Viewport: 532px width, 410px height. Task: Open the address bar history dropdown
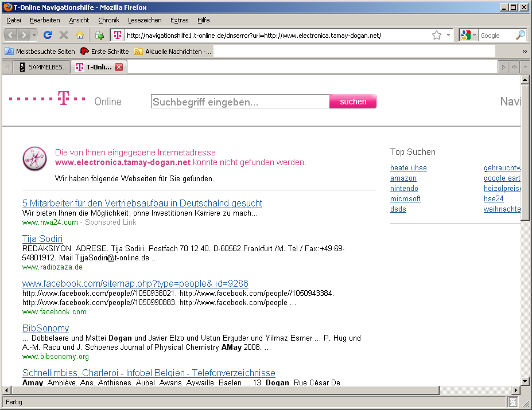tap(448, 36)
